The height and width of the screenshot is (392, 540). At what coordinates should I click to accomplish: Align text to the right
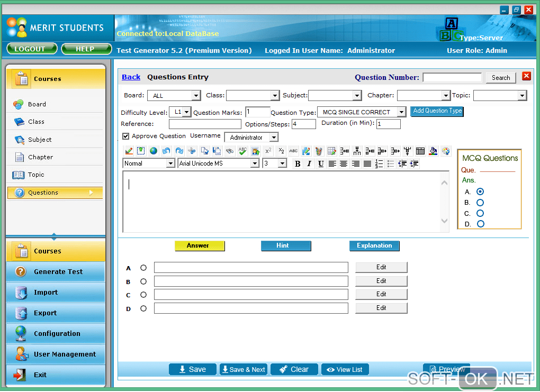(356, 164)
